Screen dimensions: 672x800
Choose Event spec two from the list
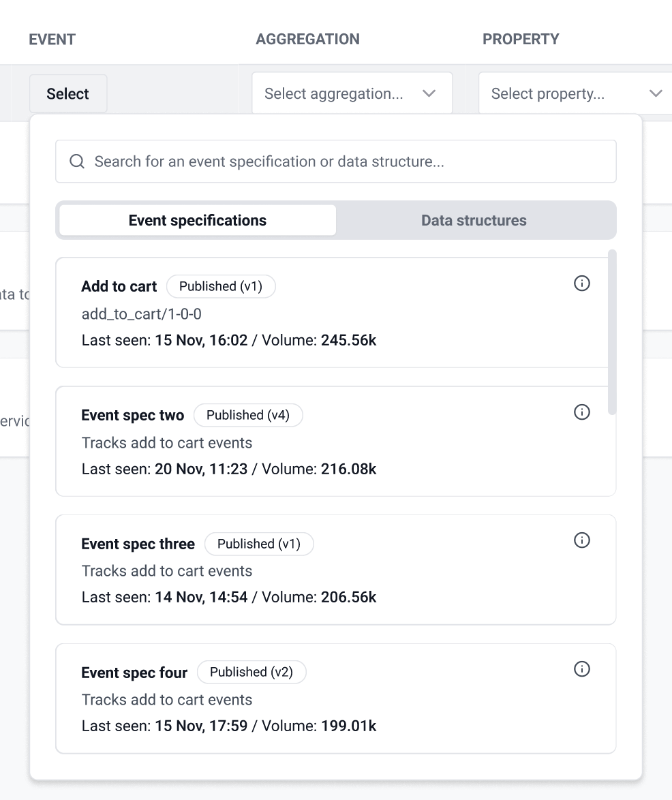point(307,442)
